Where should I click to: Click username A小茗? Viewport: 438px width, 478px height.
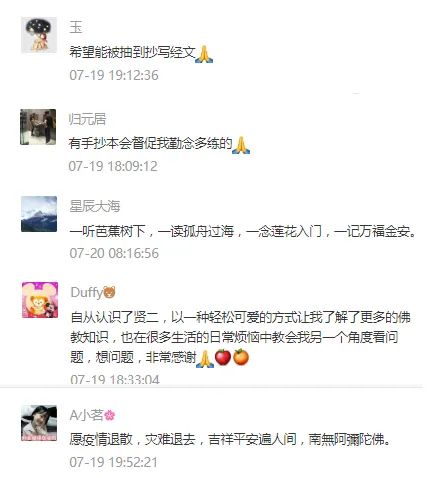87,416
